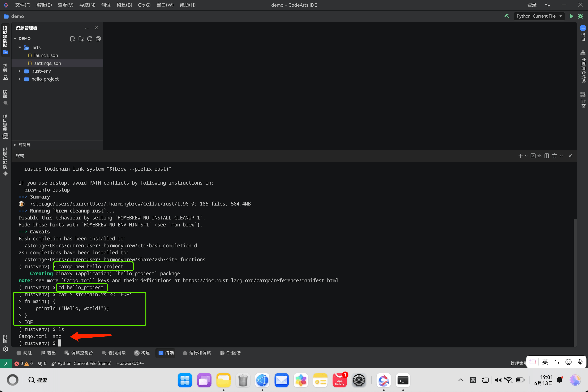Click Huawei C/C++ status bar item
The width and height of the screenshot is (588, 392).
(130, 363)
